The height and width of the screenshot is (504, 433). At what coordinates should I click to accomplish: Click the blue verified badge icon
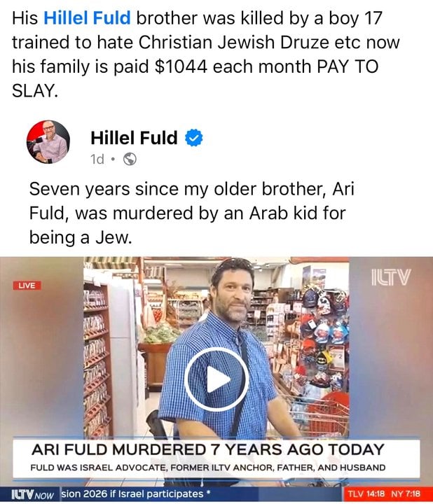click(193, 138)
